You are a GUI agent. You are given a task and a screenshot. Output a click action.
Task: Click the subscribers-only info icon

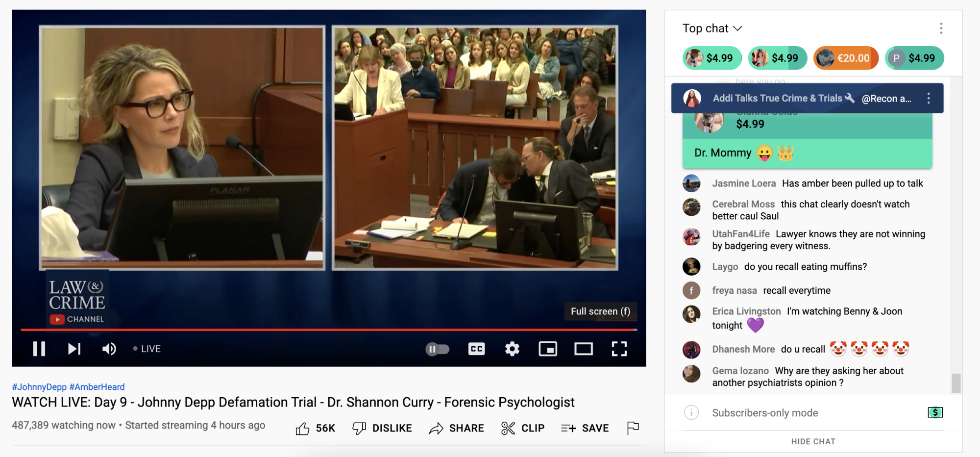pos(691,412)
